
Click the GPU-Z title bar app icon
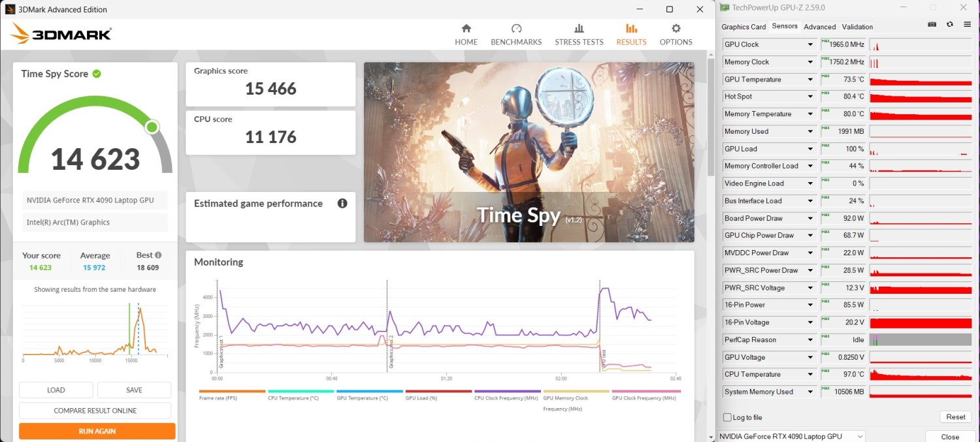point(724,7)
